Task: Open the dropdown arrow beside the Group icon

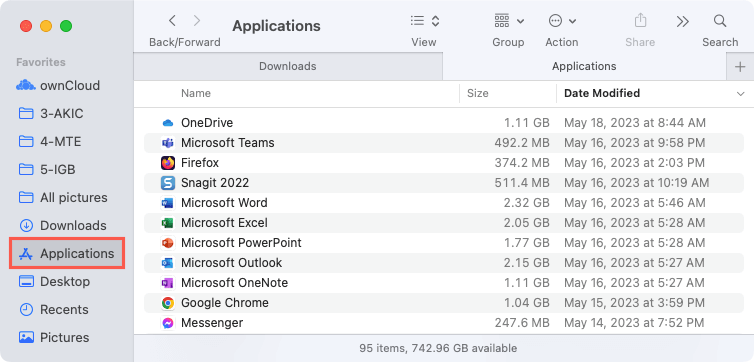Action: click(x=520, y=21)
